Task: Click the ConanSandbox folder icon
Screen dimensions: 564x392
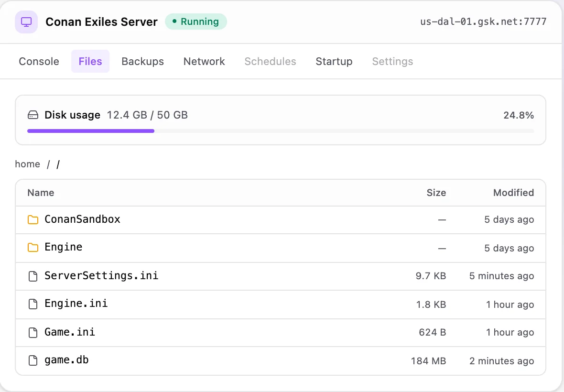Action: click(x=33, y=219)
